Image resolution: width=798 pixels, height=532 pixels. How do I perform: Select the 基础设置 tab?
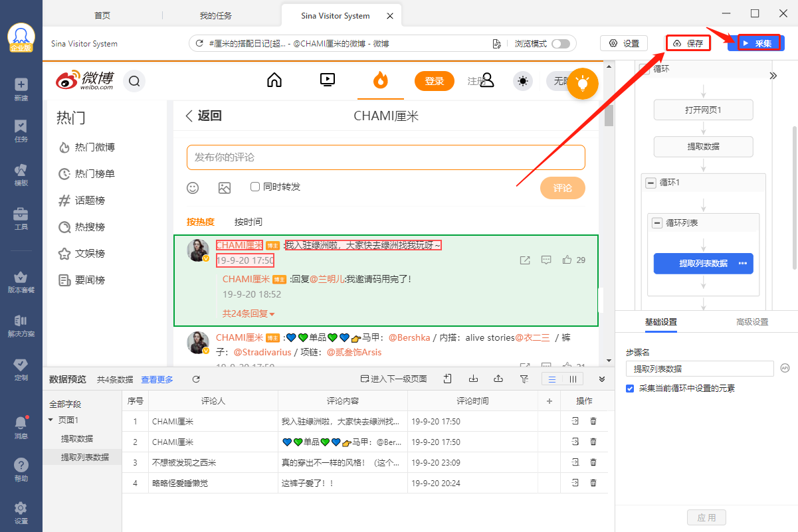pyautogui.click(x=661, y=322)
